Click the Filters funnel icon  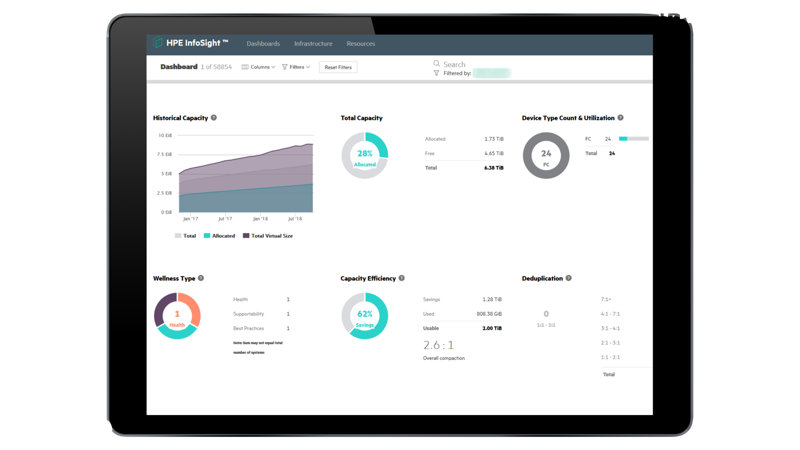click(x=285, y=67)
